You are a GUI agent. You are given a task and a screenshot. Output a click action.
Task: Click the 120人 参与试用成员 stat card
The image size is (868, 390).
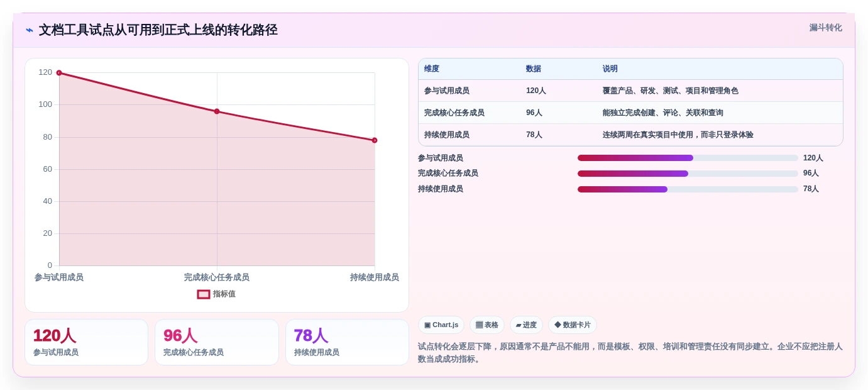click(87, 342)
